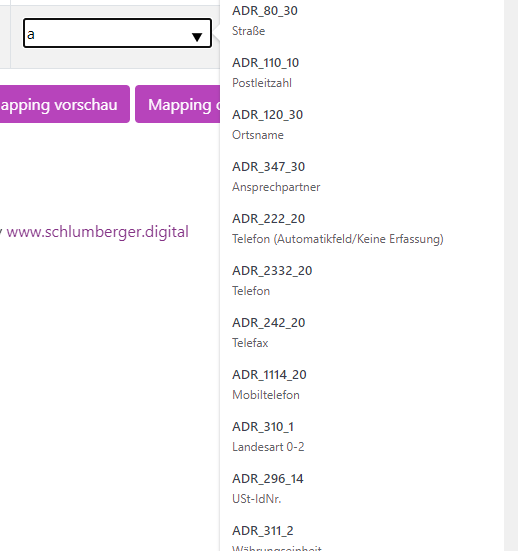This screenshot has width=518, height=551.
Task: Select ADR_222_20 Telefon Automatikfeld option
Action: pos(362,229)
